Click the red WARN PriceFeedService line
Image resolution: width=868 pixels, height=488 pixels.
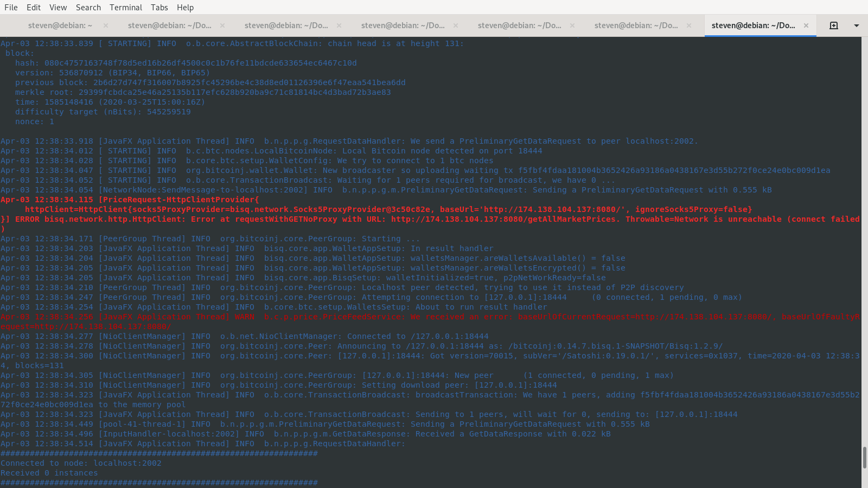pos(430,322)
